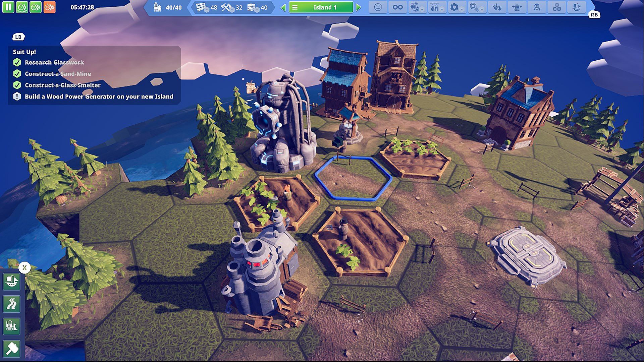The image size is (644, 362).
Task: Switch to next island with right arrow
Action: [x=358, y=7]
